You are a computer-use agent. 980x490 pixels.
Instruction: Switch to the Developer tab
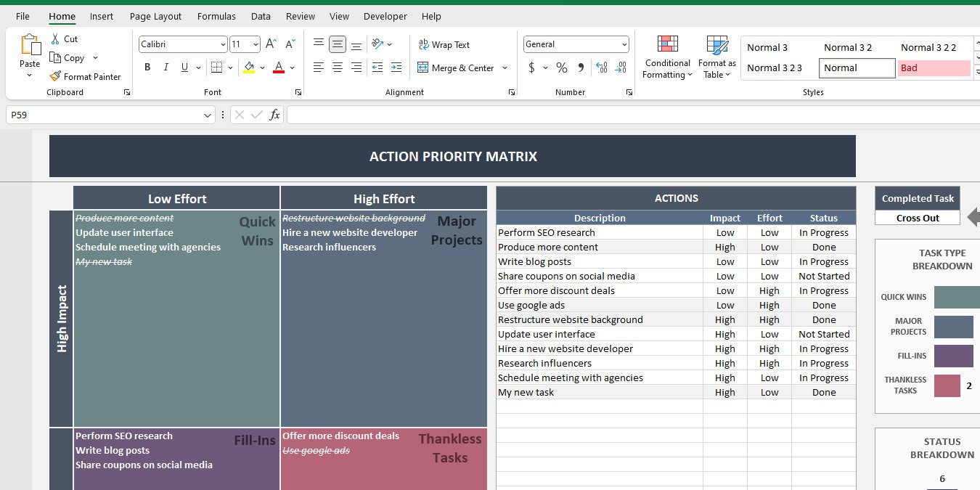(x=385, y=16)
